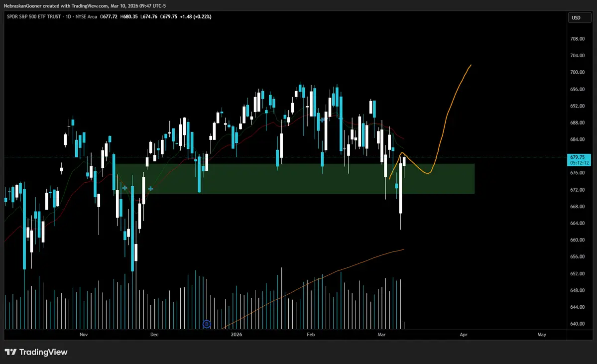
Task: Click the blue dividend D marker
Action: click(206, 324)
